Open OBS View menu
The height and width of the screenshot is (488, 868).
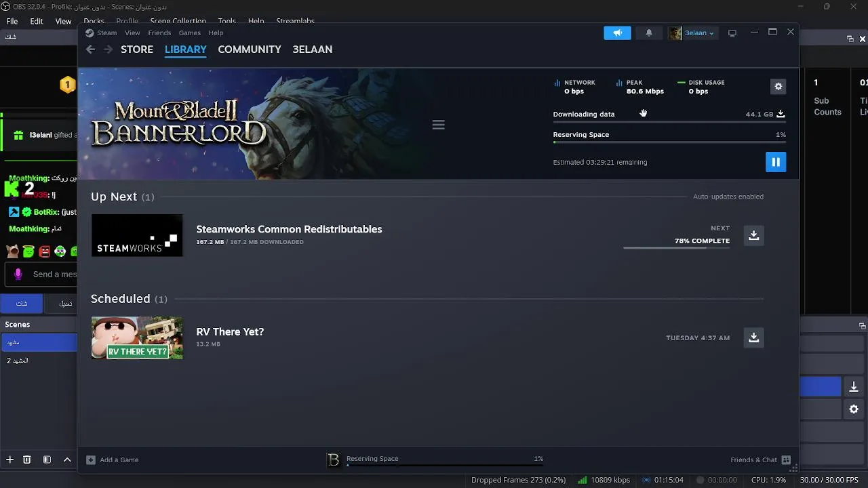(63, 21)
